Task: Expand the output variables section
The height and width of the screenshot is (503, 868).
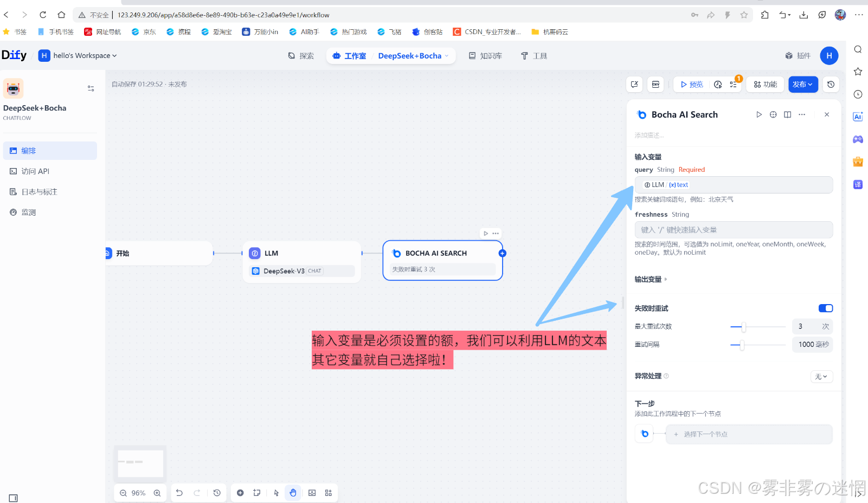Action: [x=651, y=279]
